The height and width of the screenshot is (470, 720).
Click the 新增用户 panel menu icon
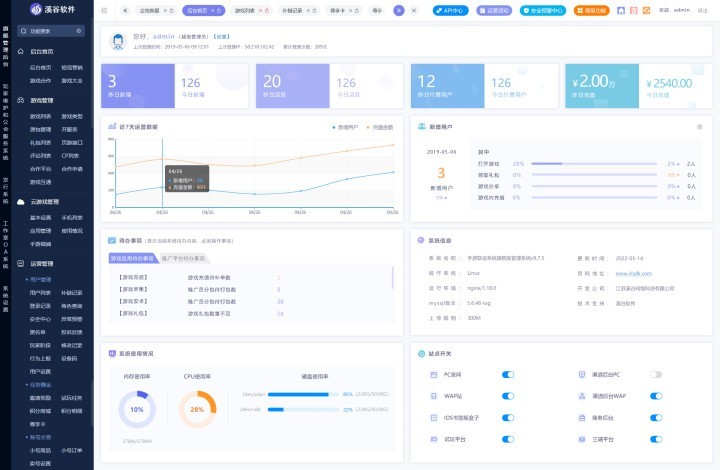tap(699, 127)
